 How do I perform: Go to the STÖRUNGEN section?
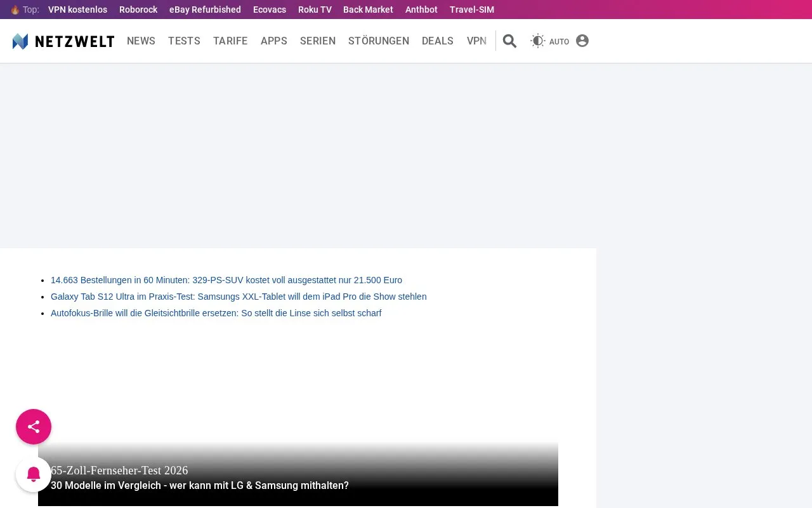click(x=379, y=41)
